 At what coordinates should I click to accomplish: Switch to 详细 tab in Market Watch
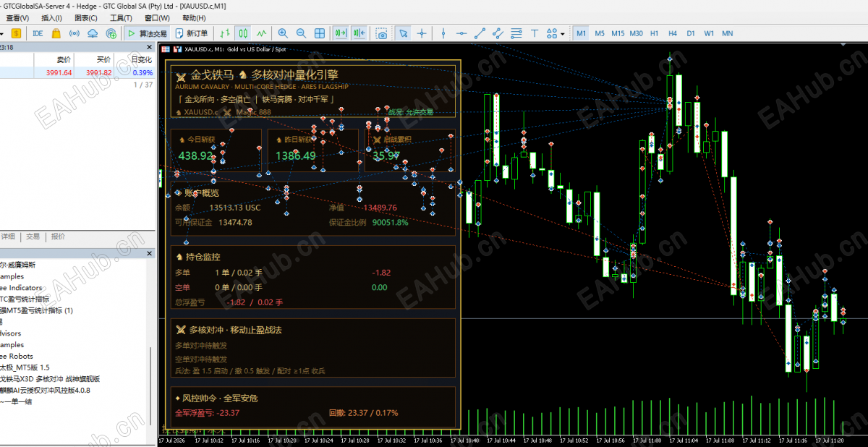click(x=8, y=237)
